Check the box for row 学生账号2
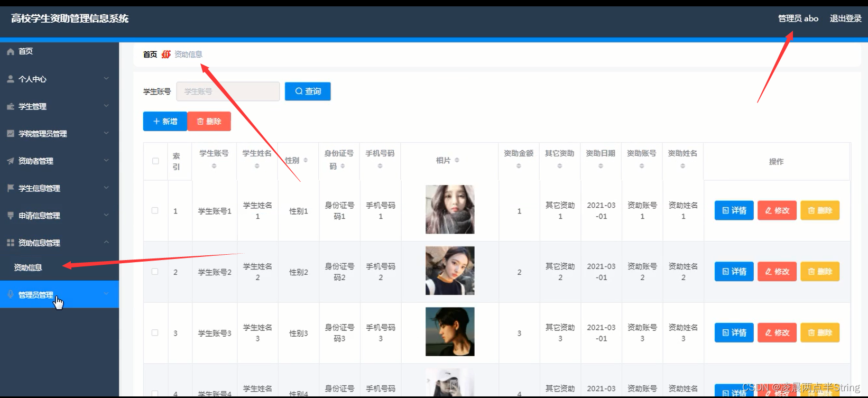The image size is (868, 398). 155,272
